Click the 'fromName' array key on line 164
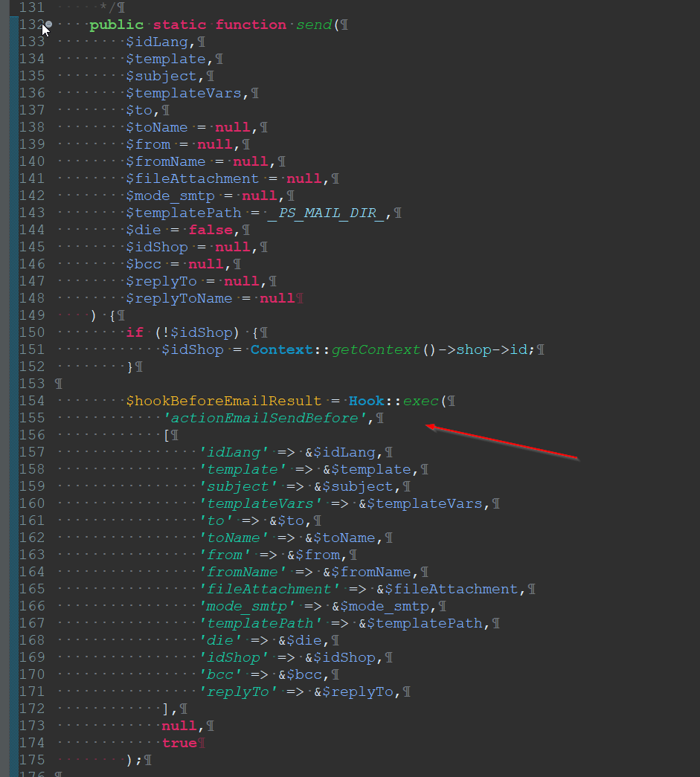 tap(243, 572)
